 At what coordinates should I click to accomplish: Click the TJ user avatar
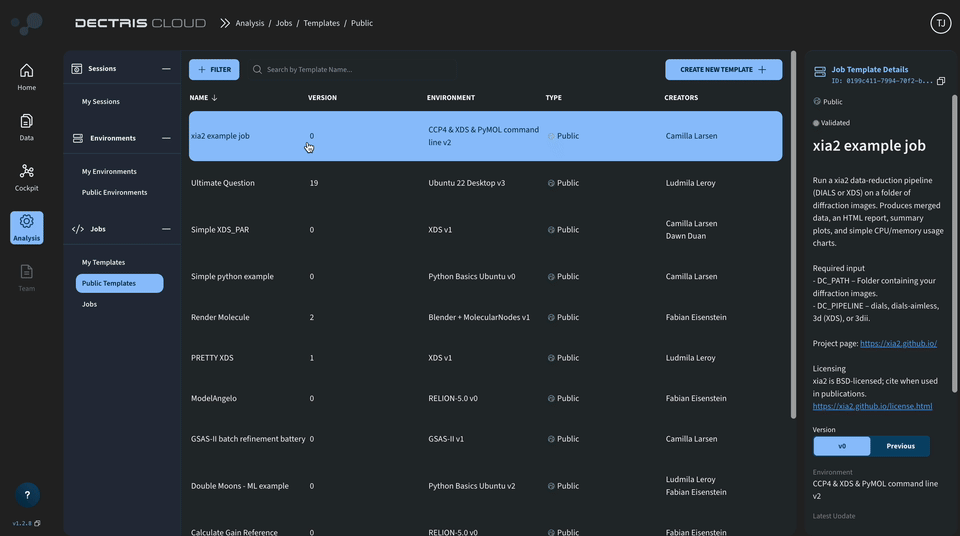click(940, 23)
